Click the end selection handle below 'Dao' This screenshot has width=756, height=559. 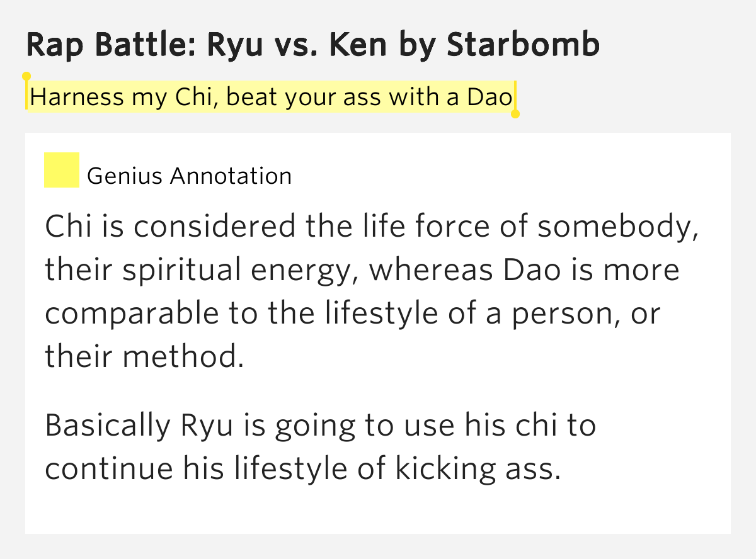pyautogui.click(x=515, y=114)
